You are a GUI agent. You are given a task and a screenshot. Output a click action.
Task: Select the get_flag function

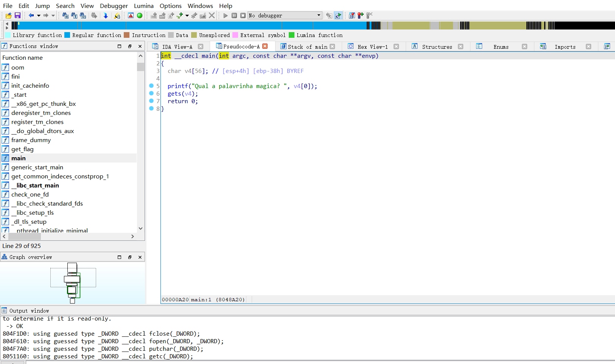22,149
